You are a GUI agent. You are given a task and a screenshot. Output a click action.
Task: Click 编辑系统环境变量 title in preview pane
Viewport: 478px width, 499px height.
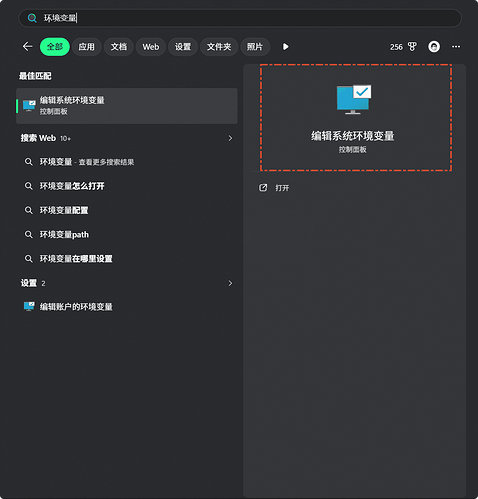pyautogui.click(x=353, y=136)
